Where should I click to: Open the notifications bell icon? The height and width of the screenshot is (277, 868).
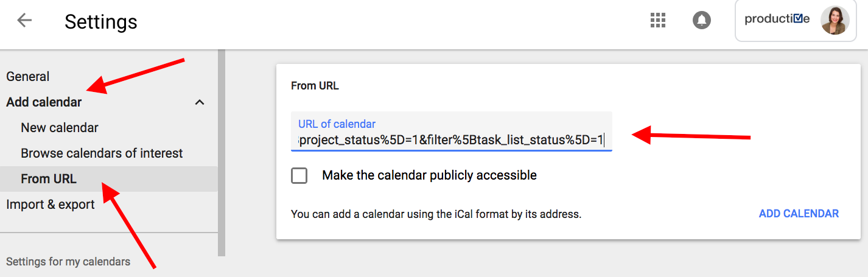pos(702,20)
